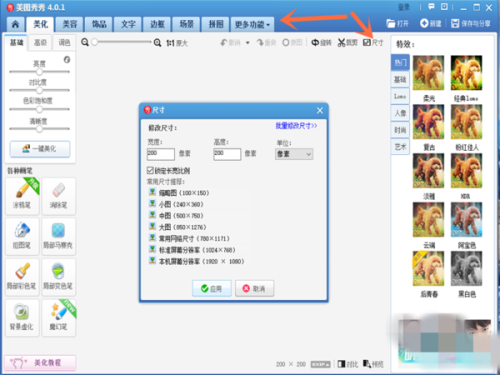Open the 抠图笔 cutout tool
The width and height of the screenshot is (500, 375).
23,237
